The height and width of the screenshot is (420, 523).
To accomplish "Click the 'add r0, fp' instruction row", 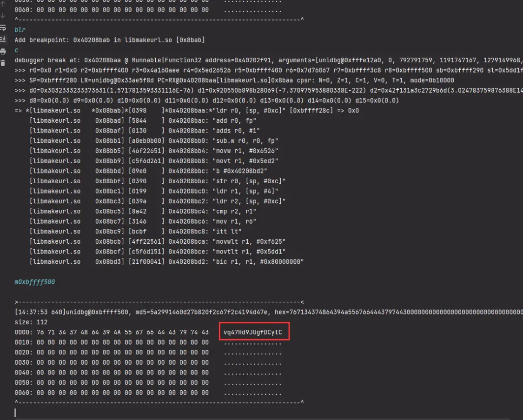I will (143, 120).
